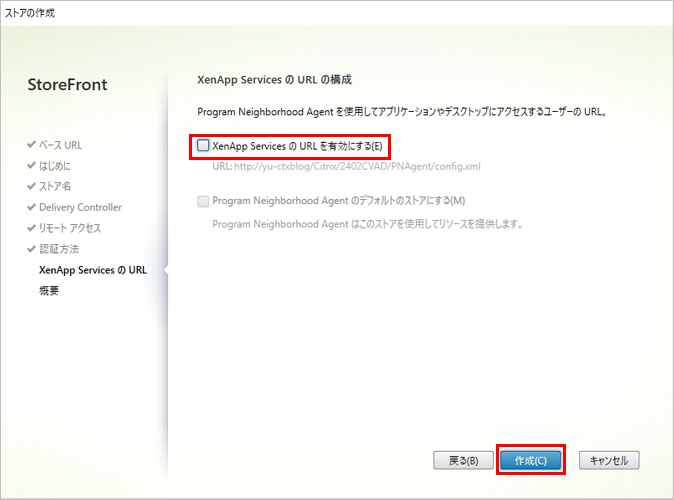This screenshot has height=500, width=674.
Task: Cancel the wizard with キャンセル button
Action: pos(608,460)
